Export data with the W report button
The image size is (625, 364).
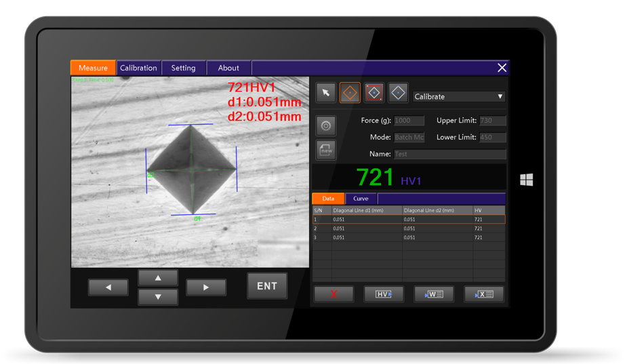click(434, 294)
